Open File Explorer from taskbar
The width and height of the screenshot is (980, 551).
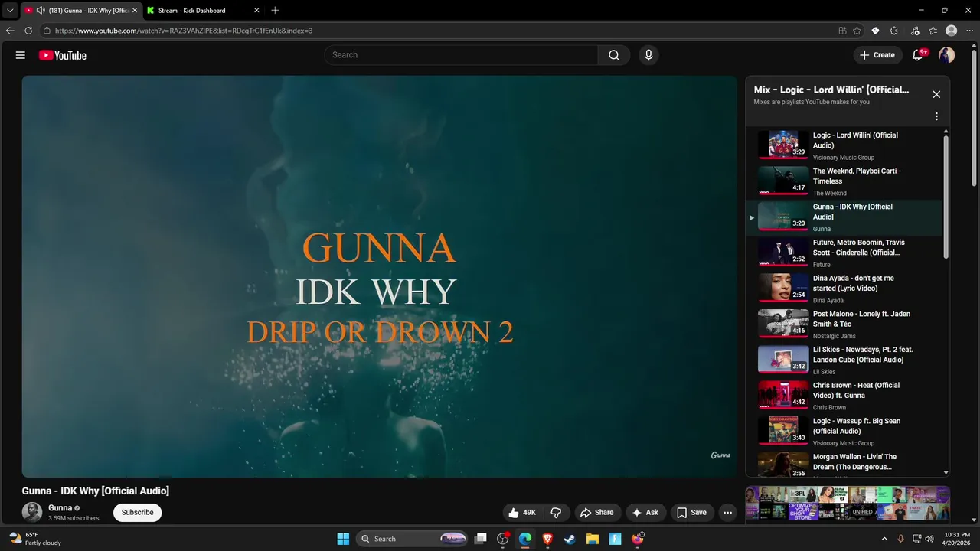coord(592,539)
